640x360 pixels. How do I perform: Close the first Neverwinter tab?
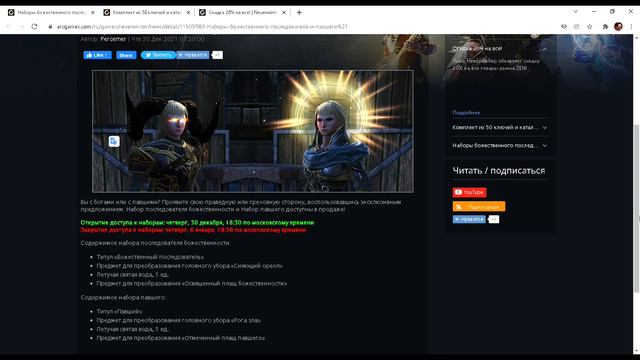point(93,13)
